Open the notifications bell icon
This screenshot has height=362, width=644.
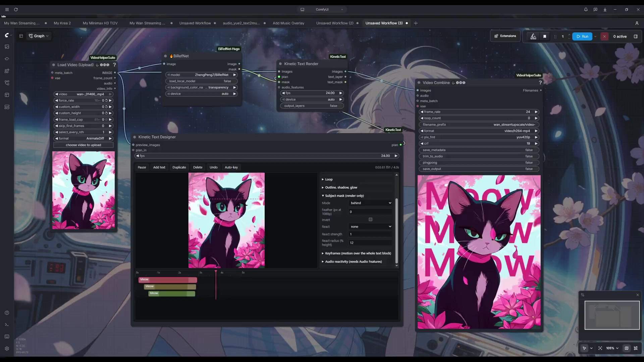[x=586, y=9]
